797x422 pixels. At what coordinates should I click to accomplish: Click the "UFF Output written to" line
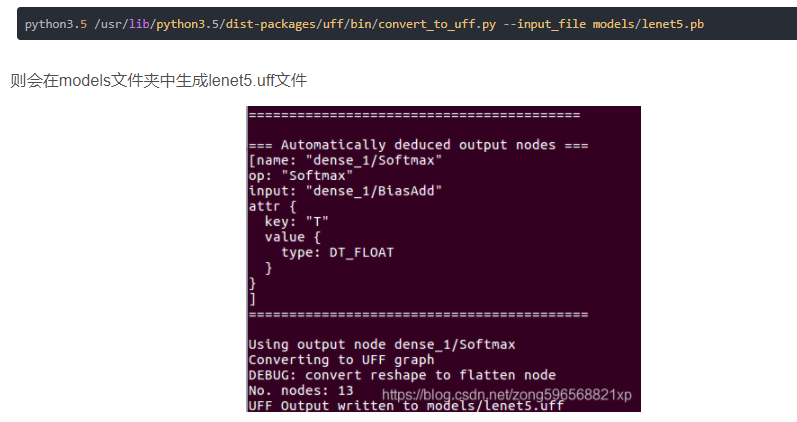pos(405,406)
